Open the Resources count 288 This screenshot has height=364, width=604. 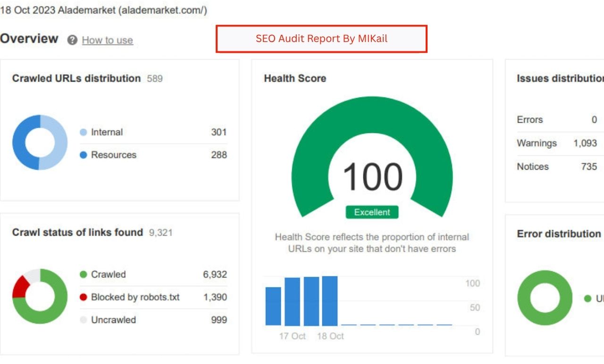click(218, 155)
